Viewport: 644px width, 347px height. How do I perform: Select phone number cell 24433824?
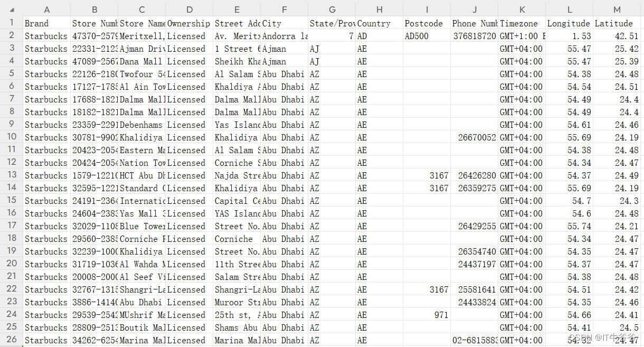click(x=474, y=302)
